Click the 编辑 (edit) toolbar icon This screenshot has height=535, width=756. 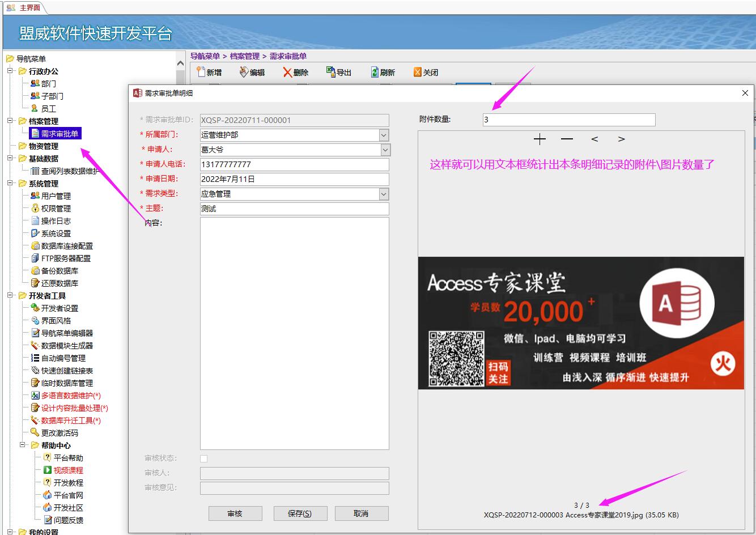point(244,72)
